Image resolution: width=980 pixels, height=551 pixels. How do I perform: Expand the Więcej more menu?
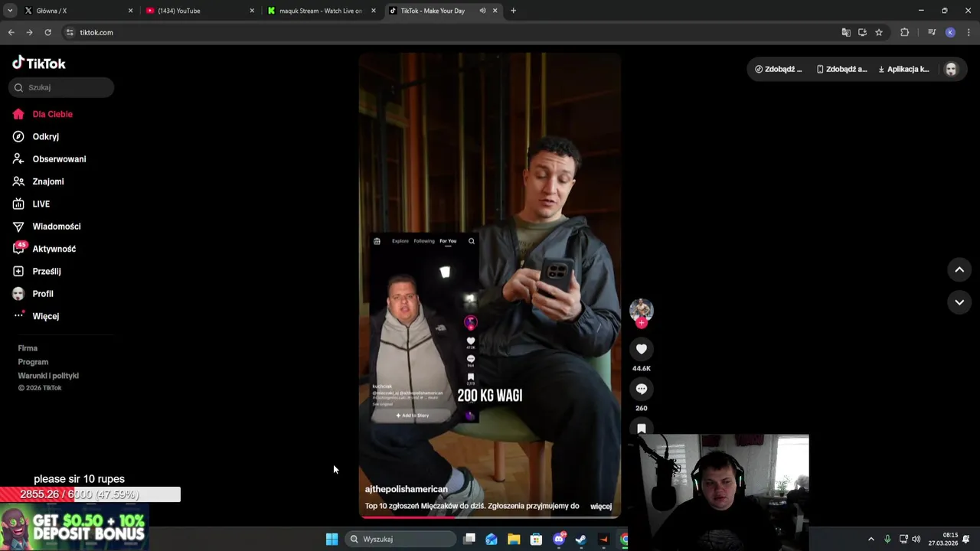[36, 316]
